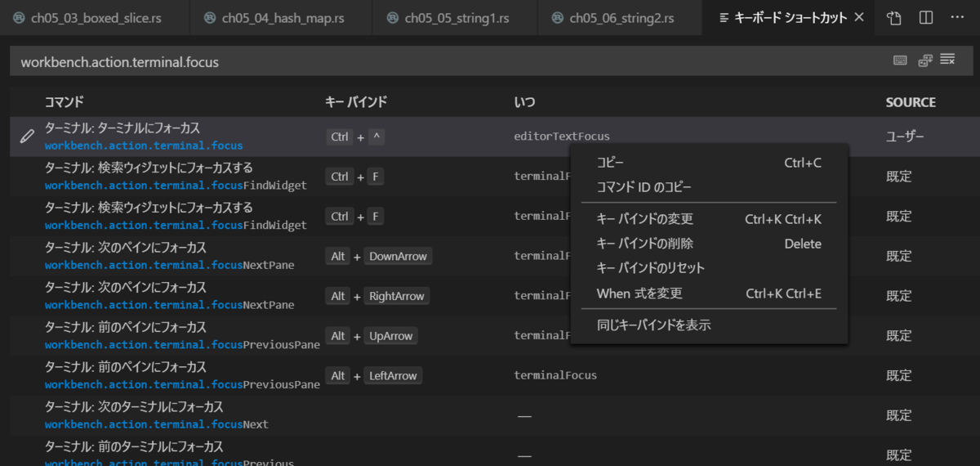Open keyboard shortcuts JSON file icon

(x=894, y=18)
